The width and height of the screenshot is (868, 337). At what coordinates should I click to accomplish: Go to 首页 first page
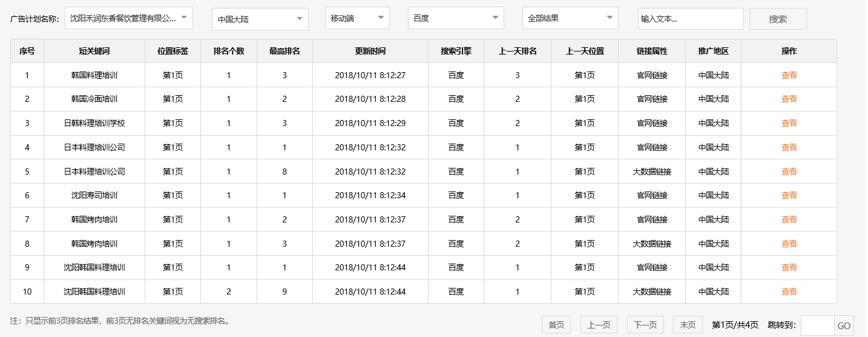(556, 325)
